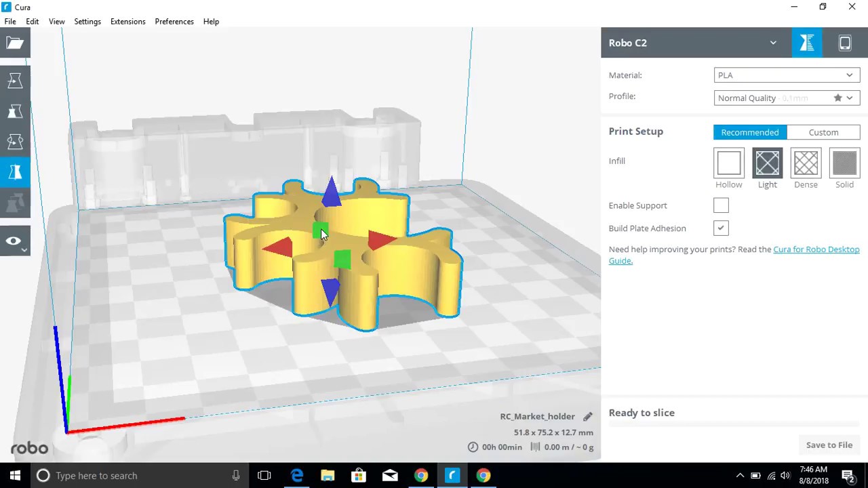Open the Profile Normal Quality dropdown
Screen dimensions: 868x488
coord(787,98)
